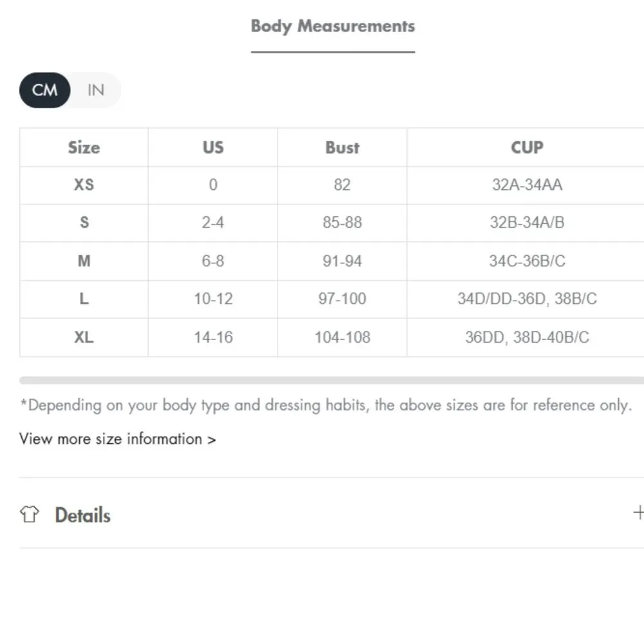The width and height of the screenshot is (644, 644).
Task: Switch measurement units to CM
Action: tap(44, 90)
